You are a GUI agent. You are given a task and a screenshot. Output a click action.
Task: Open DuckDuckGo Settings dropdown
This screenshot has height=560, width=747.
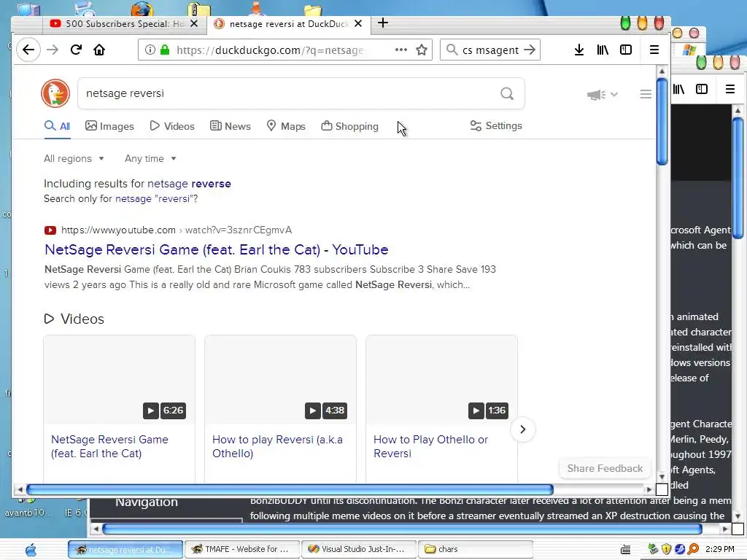[x=496, y=125]
